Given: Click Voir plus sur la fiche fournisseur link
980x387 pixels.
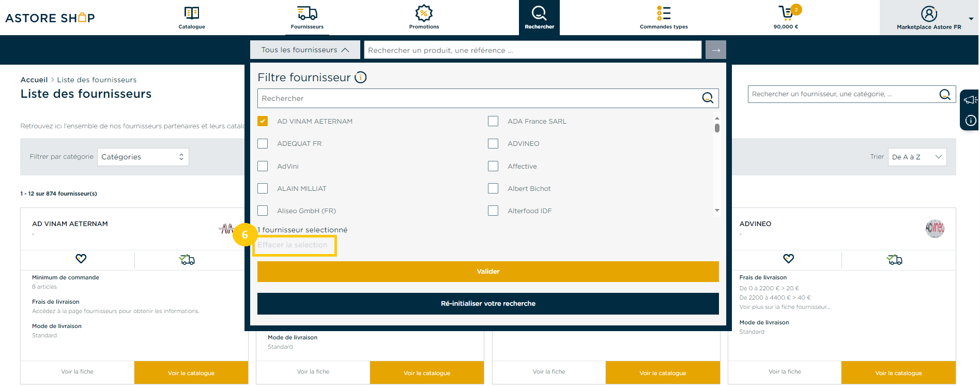Looking at the screenshot, I should tap(785, 307).
